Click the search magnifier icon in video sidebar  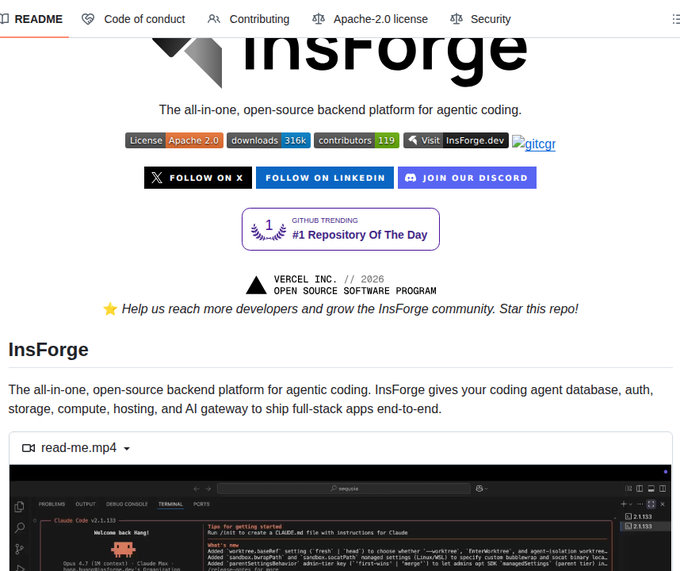click(x=20, y=528)
